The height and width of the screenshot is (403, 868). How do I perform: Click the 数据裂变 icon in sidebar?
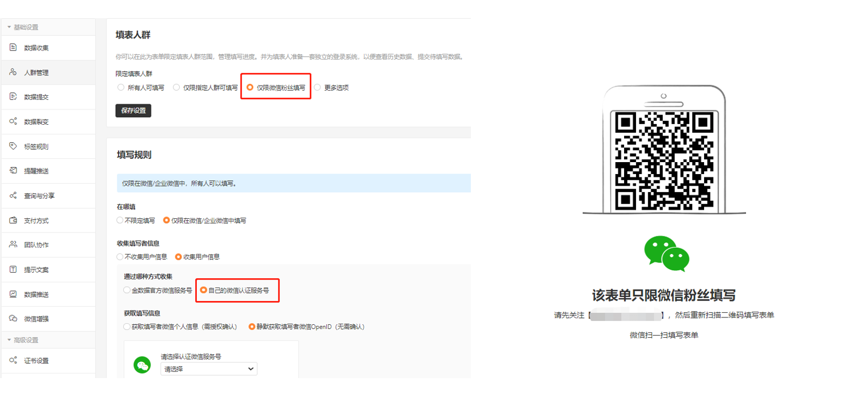click(x=13, y=121)
